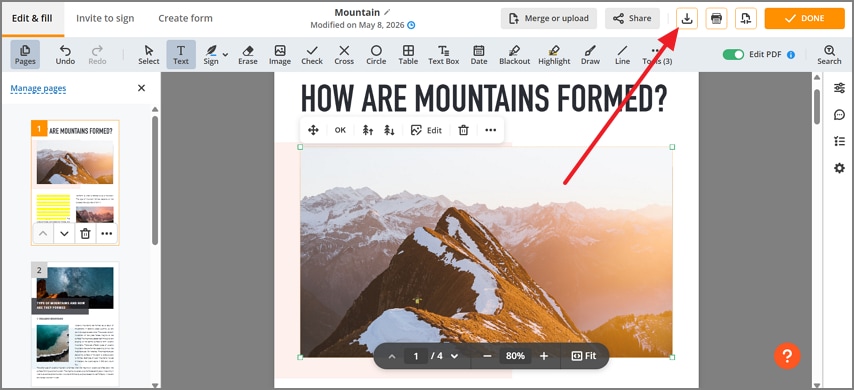Open the adjust sliders panel in right sidebar

(839, 88)
